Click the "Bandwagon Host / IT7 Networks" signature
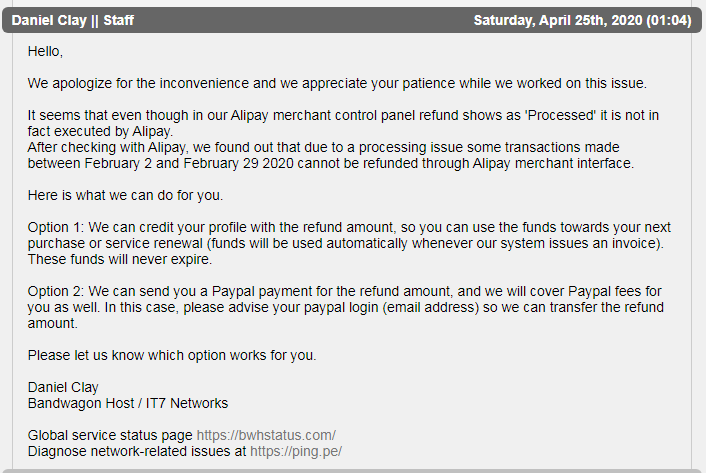The width and height of the screenshot is (706, 473). click(x=128, y=403)
